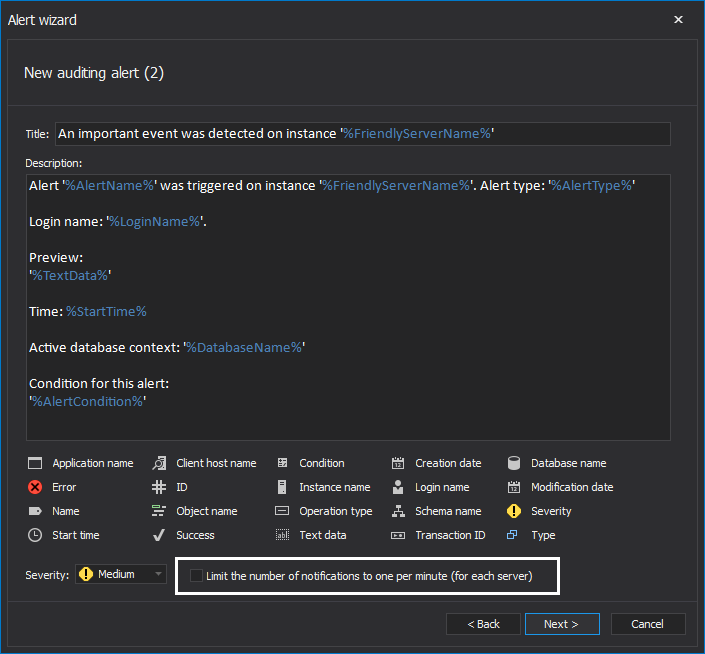
Task: Insert the Database name cylinder icon
Action: pos(513,463)
